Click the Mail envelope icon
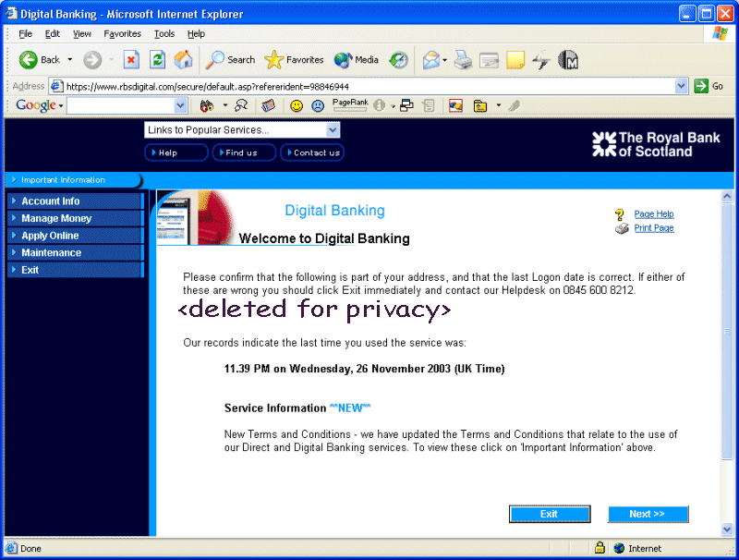This screenshot has width=739, height=560. coord(430,60)
